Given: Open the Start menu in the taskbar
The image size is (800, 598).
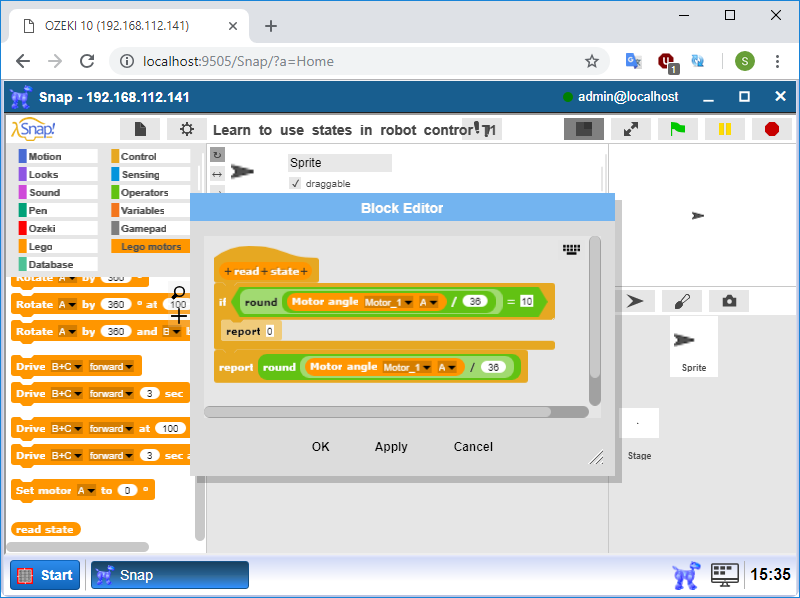Looking at the screenshot, I should [x=45, y=575].
